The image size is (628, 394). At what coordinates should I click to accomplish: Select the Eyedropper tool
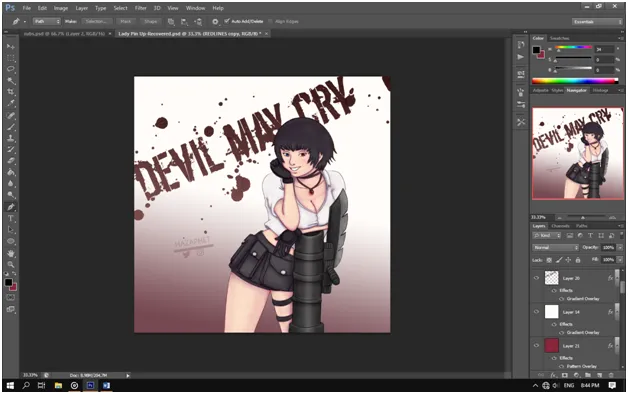click(x=11, y=103)
